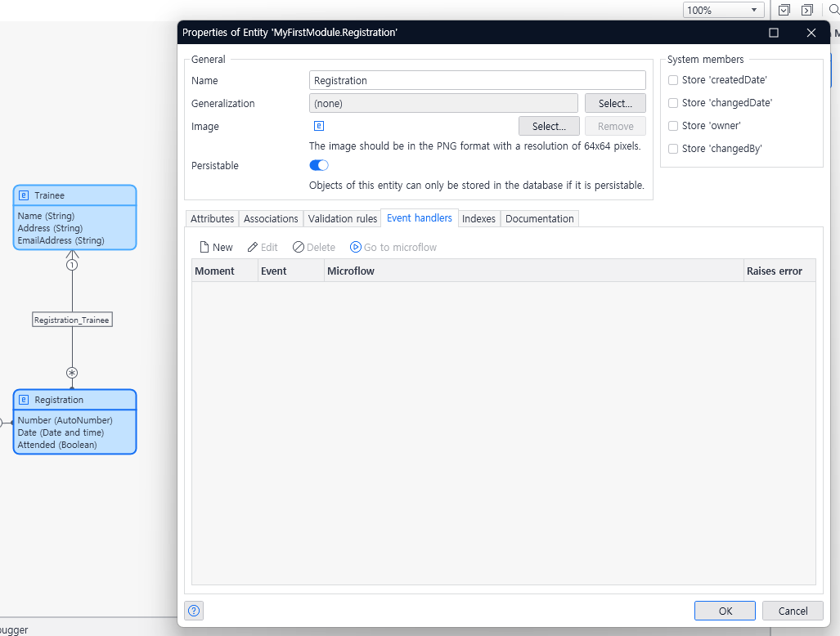Open the Documentation tab
Screen dimensions: 840x636
pos(540,218)
